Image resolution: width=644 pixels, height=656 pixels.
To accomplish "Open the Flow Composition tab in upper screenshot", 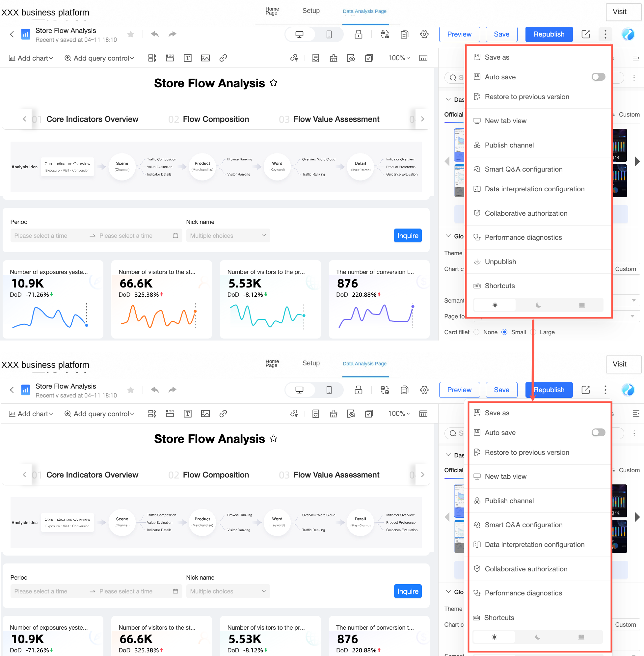I will (x=216, y=119).
